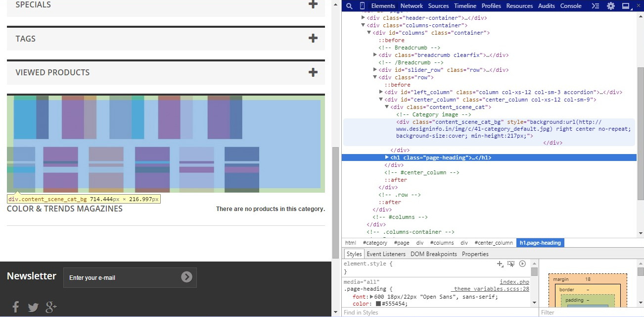Image resolution: width=644 pixels, height=317 pixels.
Task: Toggle element state icon in Styles
Action: (x=511, y=264)
